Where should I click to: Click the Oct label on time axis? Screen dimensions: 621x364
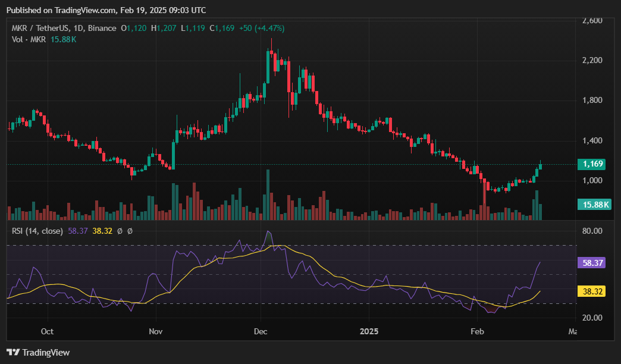point(47,331)
